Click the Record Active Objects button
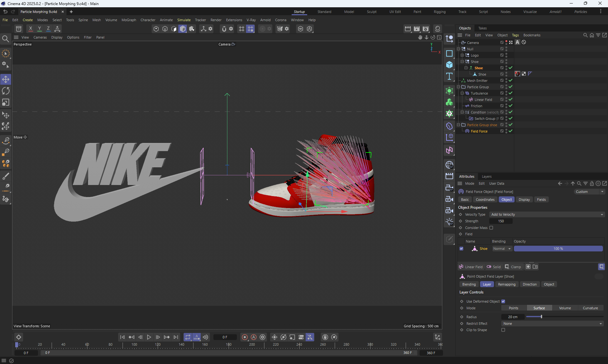This screenshot has height=364, width=608. [244, 337]
